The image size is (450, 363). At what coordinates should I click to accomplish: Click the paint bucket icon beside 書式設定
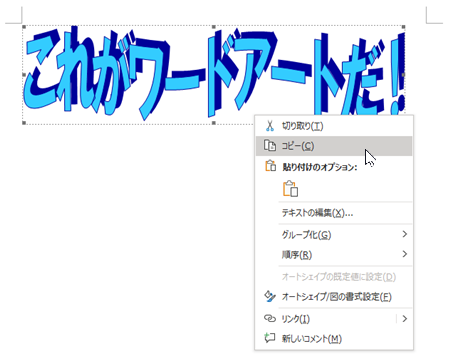point(270,296)
